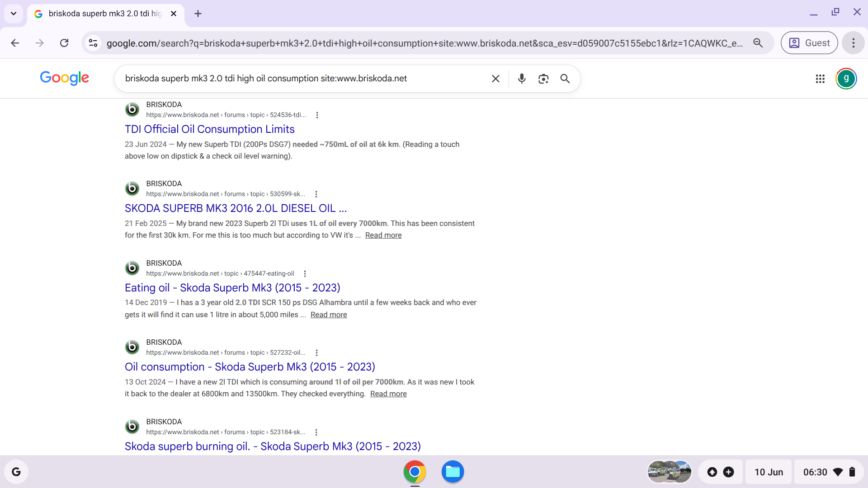Open Eating oil - Skoda Superb Mk3 result
This screenshot has height=488, width=868.
tap(232, 288)
